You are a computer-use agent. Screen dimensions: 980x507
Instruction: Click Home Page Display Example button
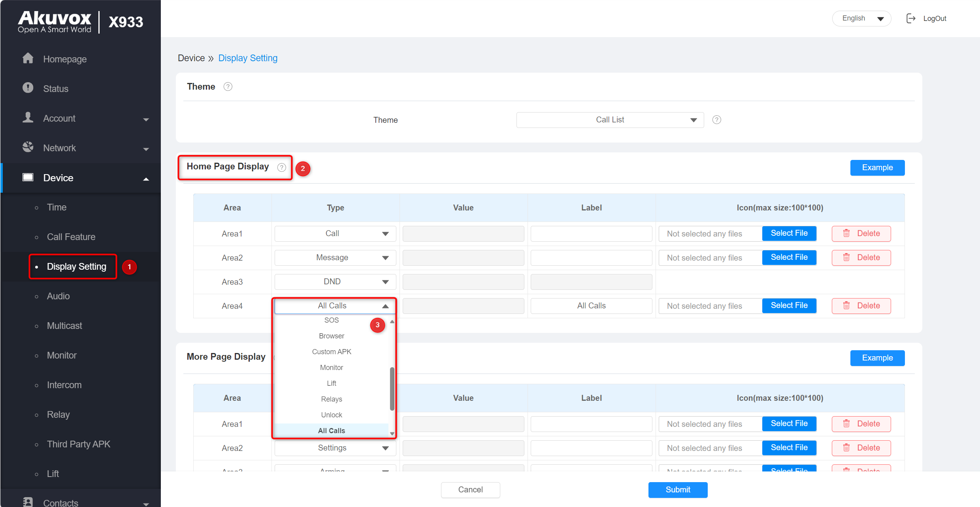877,167
